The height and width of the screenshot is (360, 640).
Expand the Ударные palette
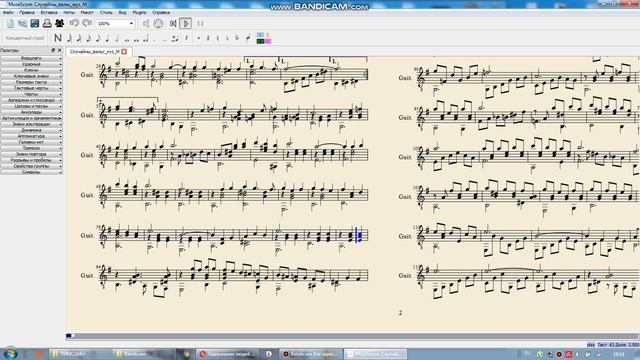click(x=31, y=64)
